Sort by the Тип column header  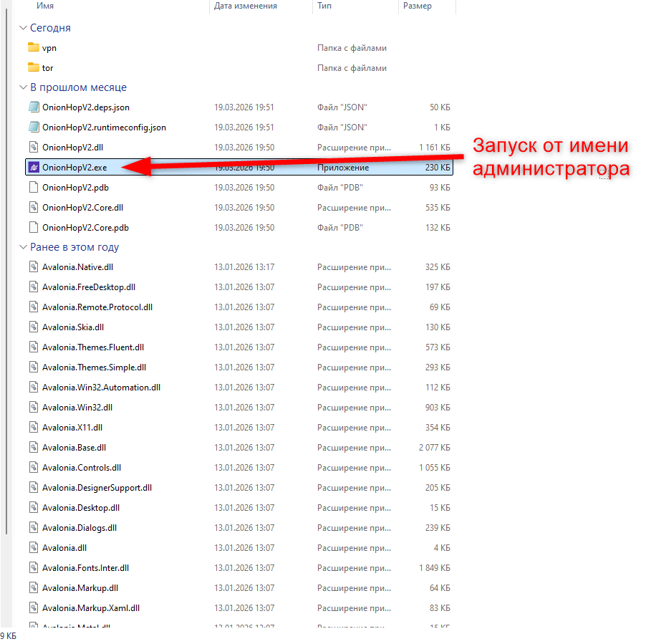(x=324, y=6)
